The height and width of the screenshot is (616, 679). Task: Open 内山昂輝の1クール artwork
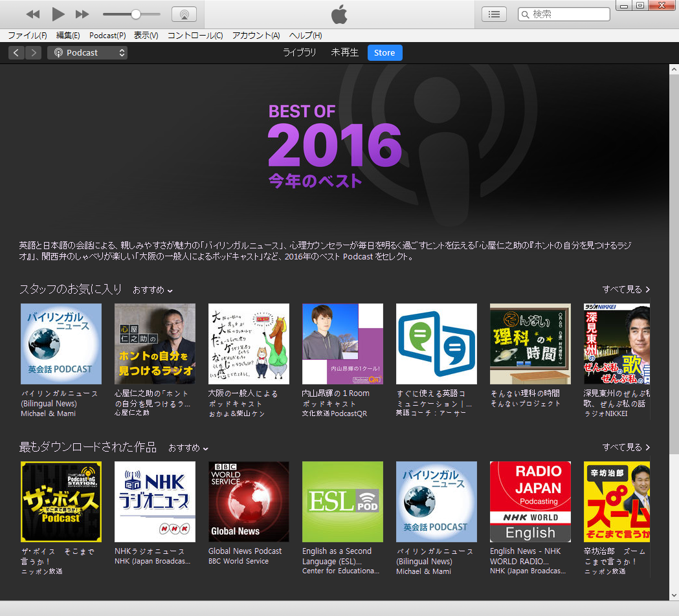click(x=342, y=344)
